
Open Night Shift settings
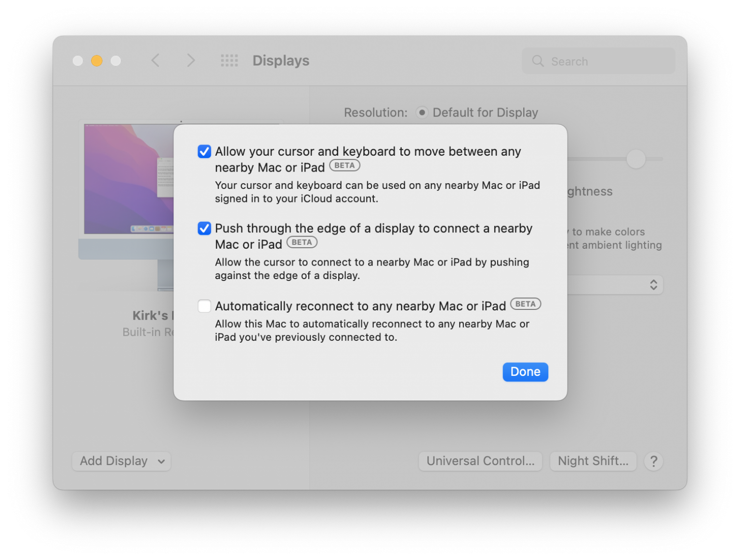[593, 461]
